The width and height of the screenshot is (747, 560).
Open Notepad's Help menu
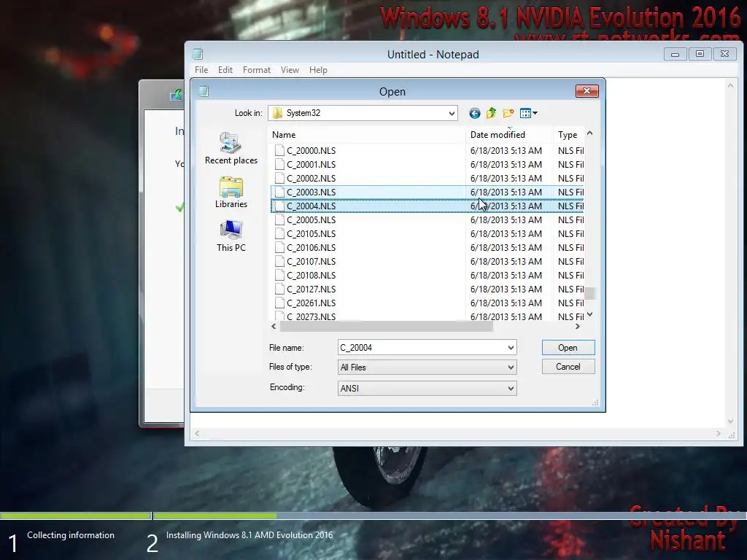(318, 70)
